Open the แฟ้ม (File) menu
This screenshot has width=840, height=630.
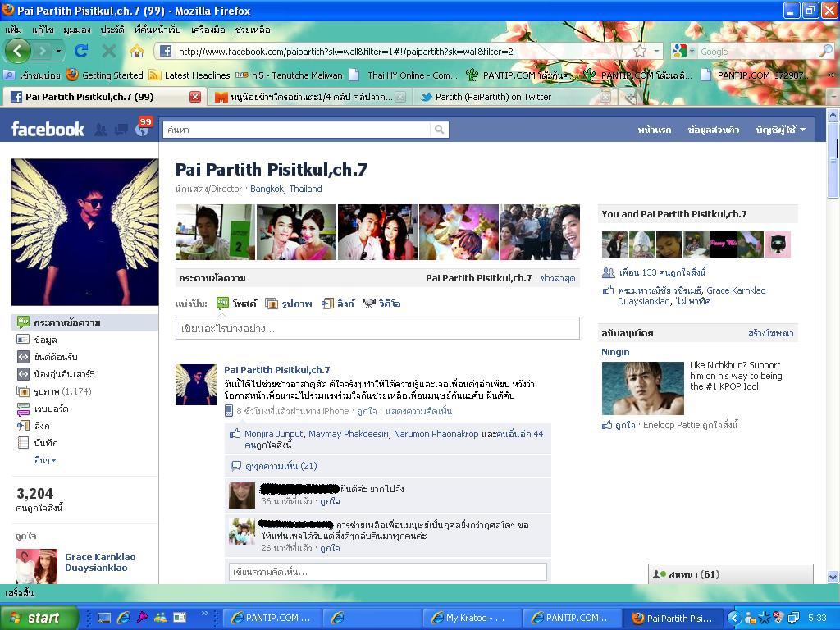tap(13, 30)
